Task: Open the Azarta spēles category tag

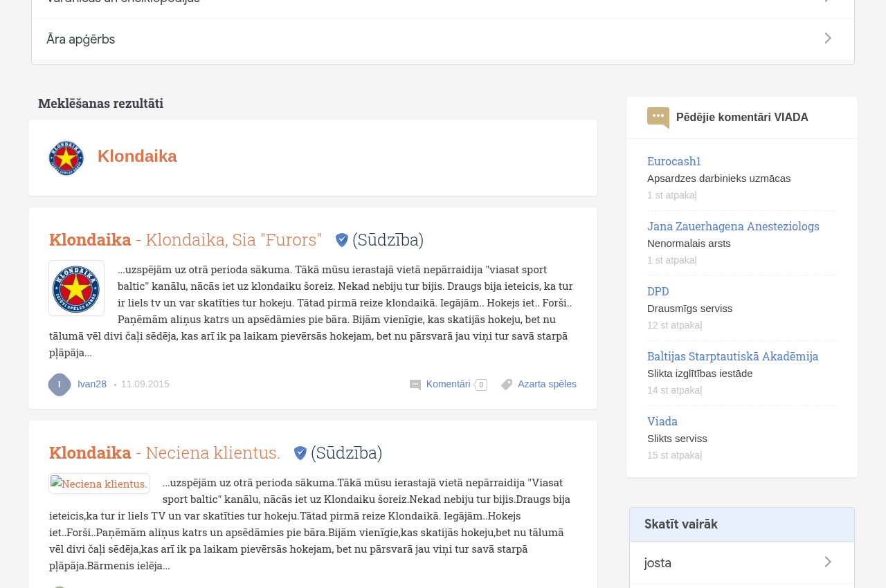Action: click(x=547, y=384)
